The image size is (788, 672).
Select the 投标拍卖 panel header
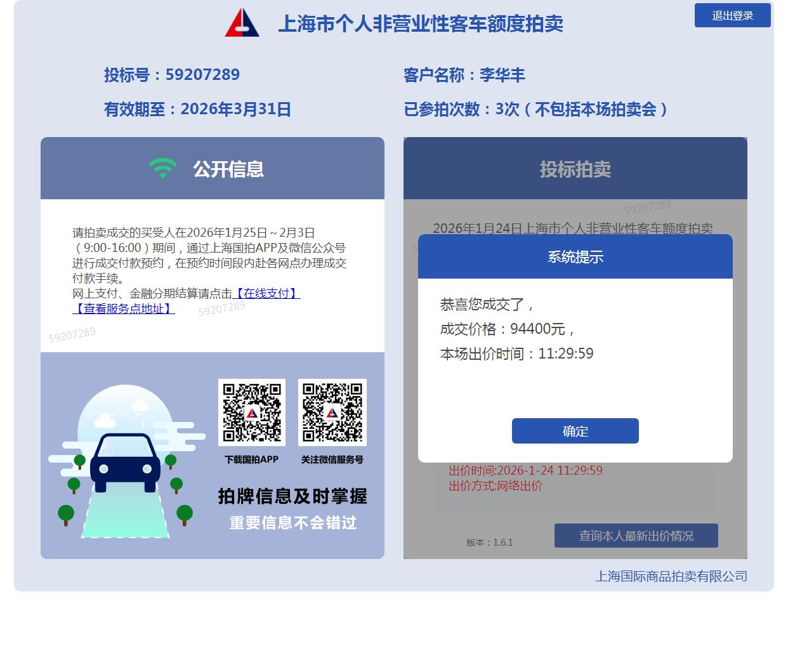(575, 169)
